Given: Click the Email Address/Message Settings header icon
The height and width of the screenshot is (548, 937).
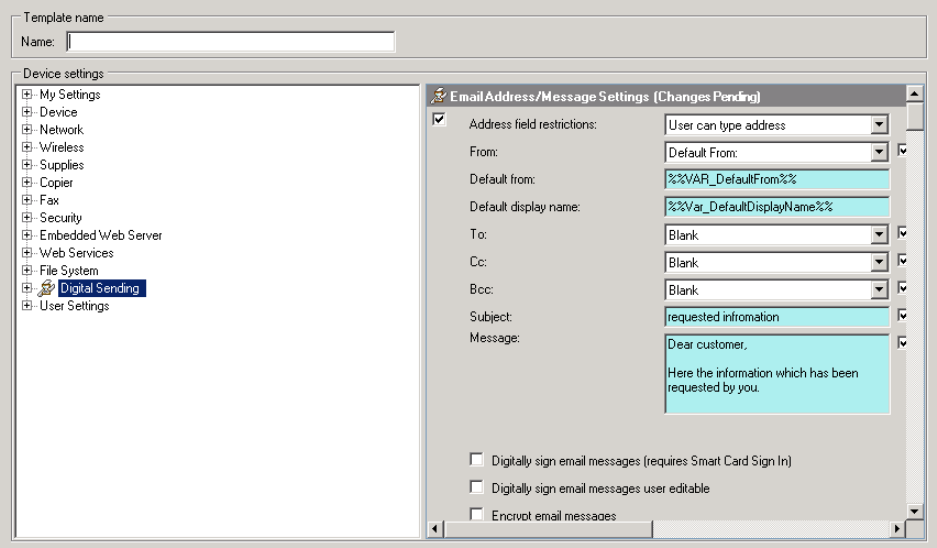Looking at the screenshot, I should click(x=439, y=96).
